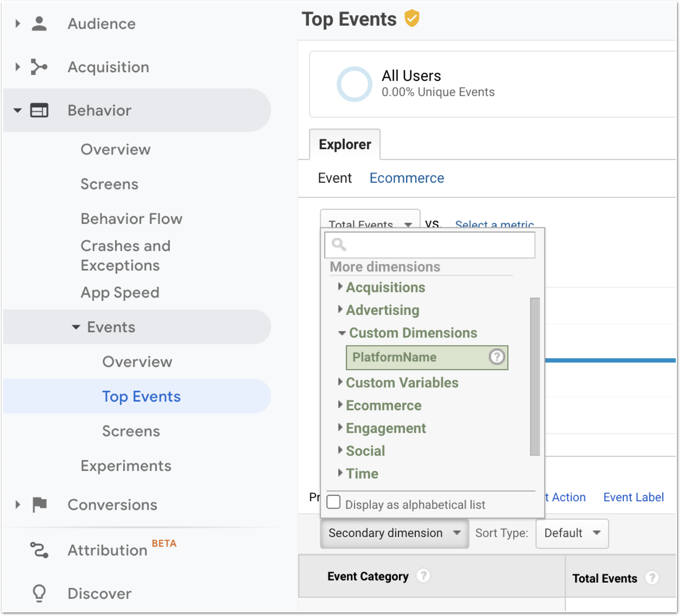The image size is (680, 616).
Task: Click the dimension list scrollbar
Action: click(x=535, y=376)
